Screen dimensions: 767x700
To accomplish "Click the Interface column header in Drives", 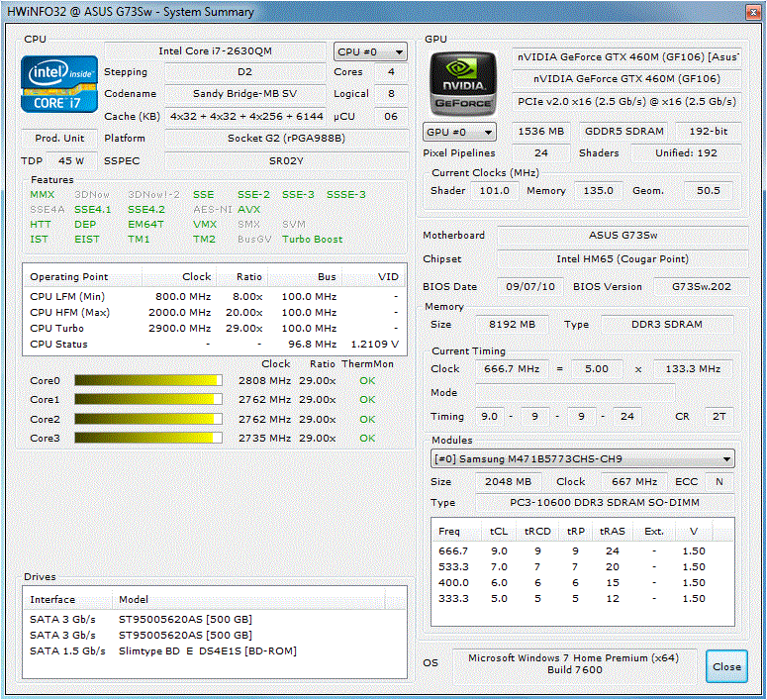I will pos(68,599).
